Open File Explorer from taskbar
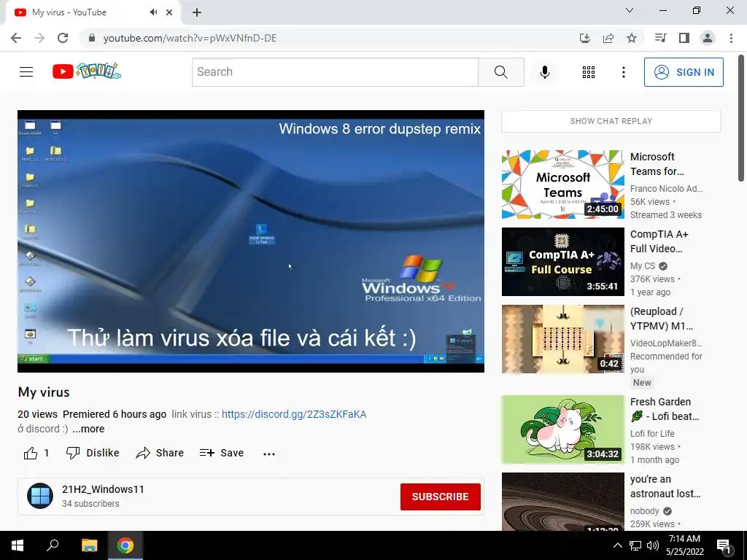Viewport: 747px width, 560px height. point(89,545)
